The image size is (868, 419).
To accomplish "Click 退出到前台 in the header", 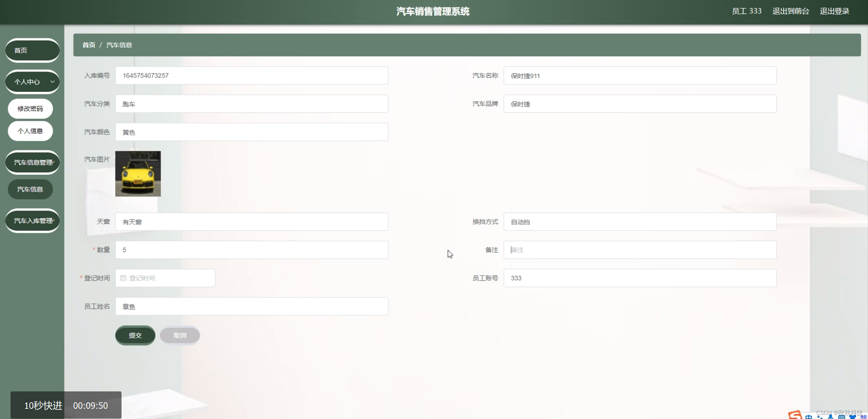I will [790, 11].
